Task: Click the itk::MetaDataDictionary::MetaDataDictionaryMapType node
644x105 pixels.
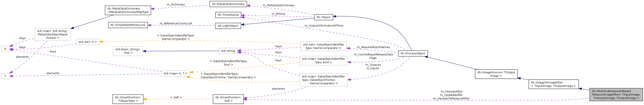Action: click(x=128, y=10)
